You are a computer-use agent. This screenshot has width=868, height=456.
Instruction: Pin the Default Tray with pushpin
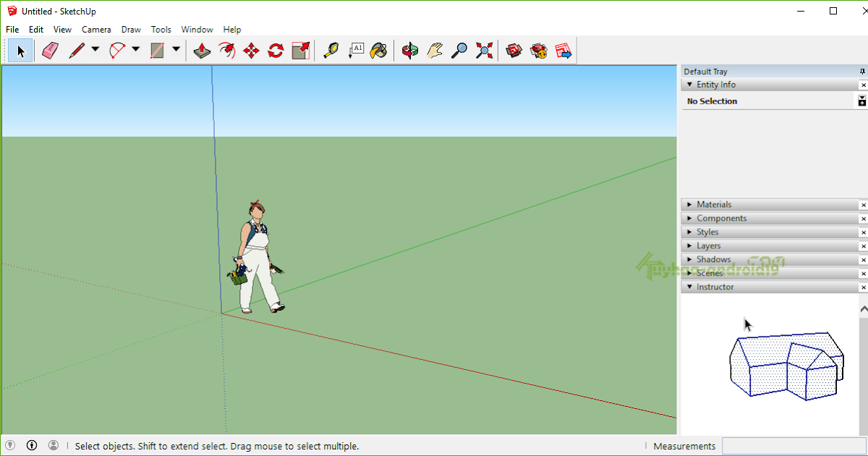tap(862, 72)
